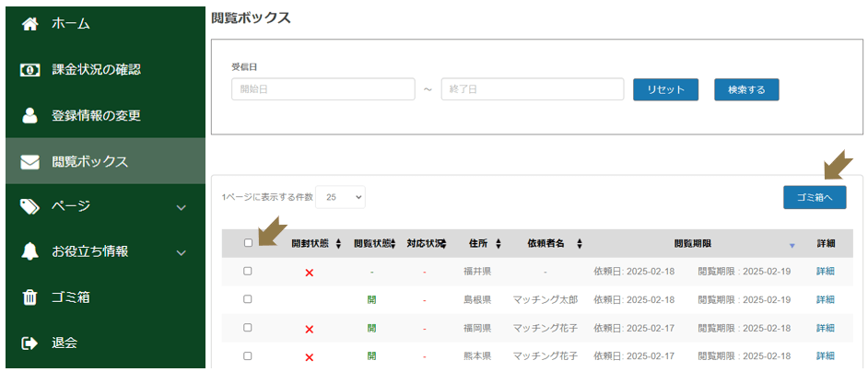
Task: Click the 開 status in the 福岡県 row
Action: click(x=371, y=328)
